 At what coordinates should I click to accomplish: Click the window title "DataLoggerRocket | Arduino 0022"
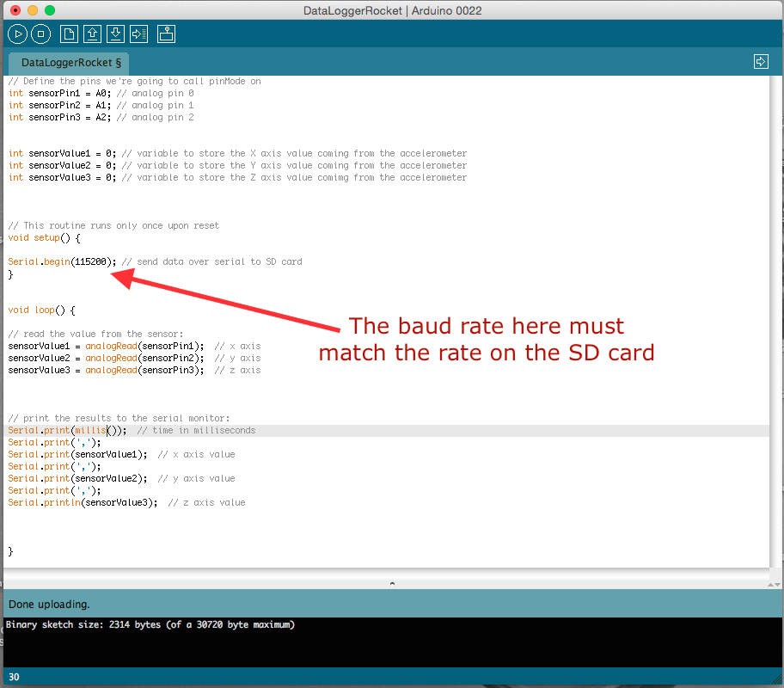[x=393, y=10]
